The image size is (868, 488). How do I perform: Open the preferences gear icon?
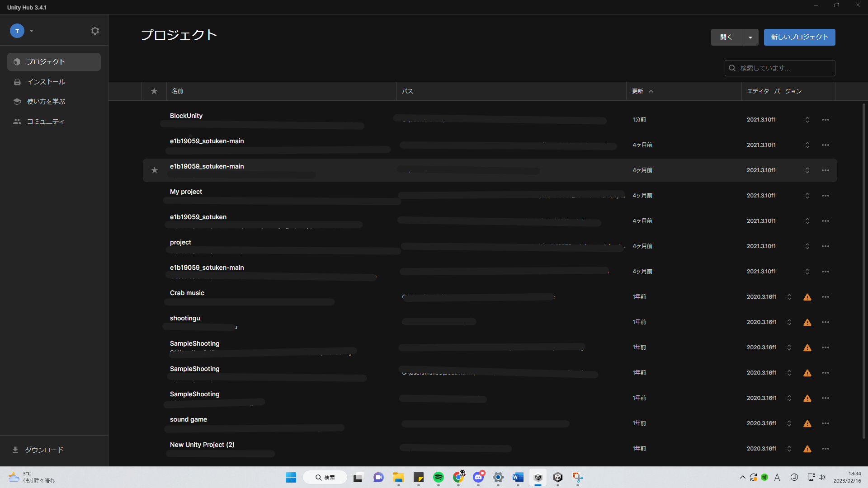tap(95, 31)
